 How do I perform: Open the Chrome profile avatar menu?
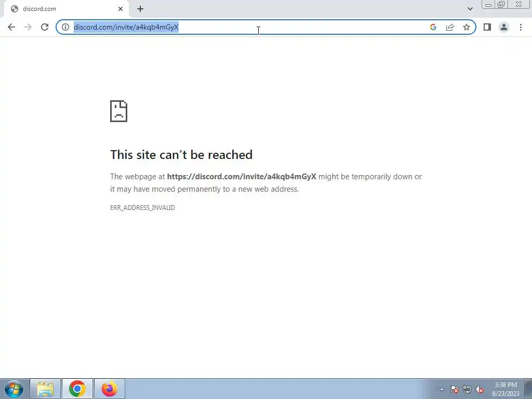504,27
